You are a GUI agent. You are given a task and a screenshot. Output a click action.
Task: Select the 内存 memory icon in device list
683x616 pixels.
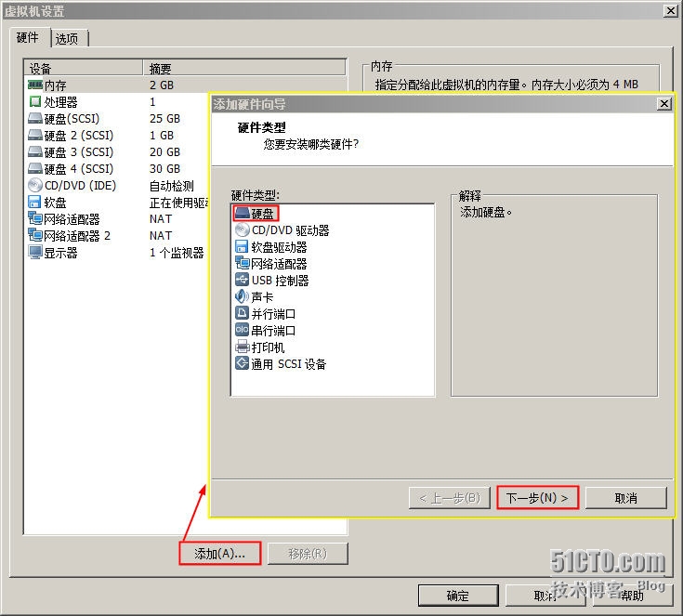coord(35,85)
